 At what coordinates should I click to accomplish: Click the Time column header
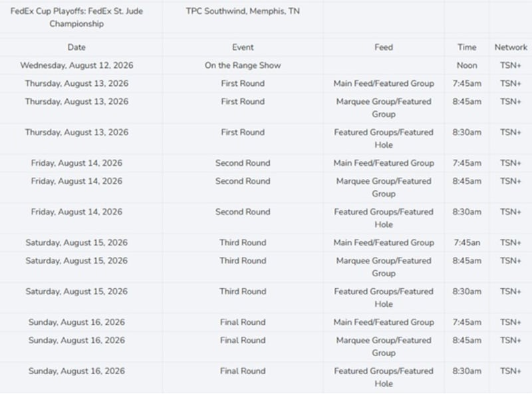click(467, 47)
